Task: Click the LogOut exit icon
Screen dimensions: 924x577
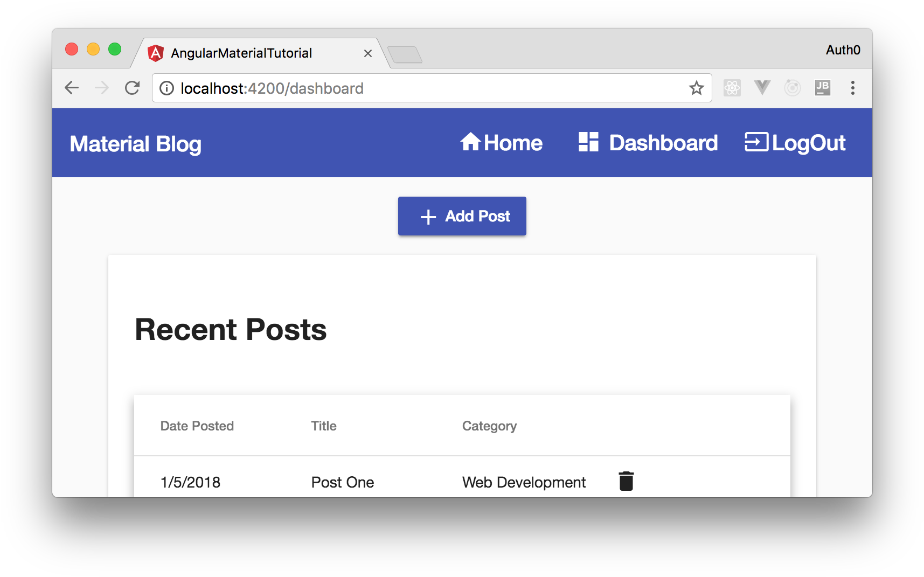Action: pyautogui.click(x=756, y=142)
